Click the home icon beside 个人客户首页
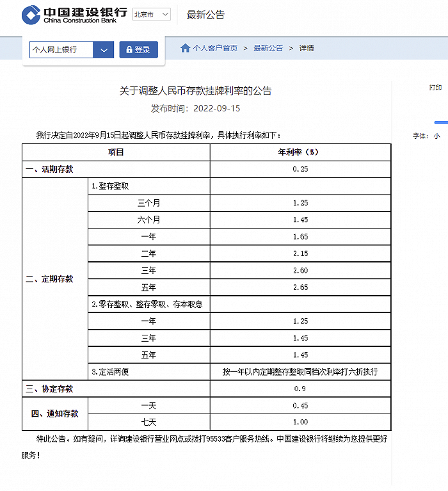This screenshot has width=448, height=491. (x=186, y=48)
